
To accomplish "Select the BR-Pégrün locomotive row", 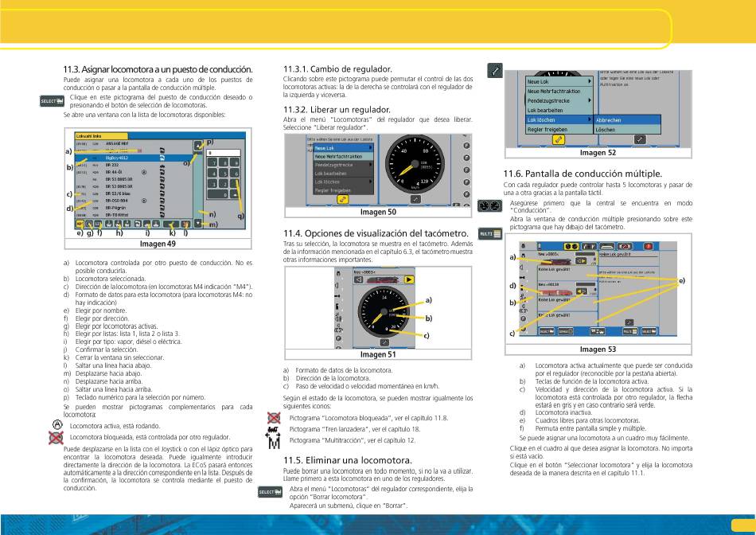I will 134,208.
